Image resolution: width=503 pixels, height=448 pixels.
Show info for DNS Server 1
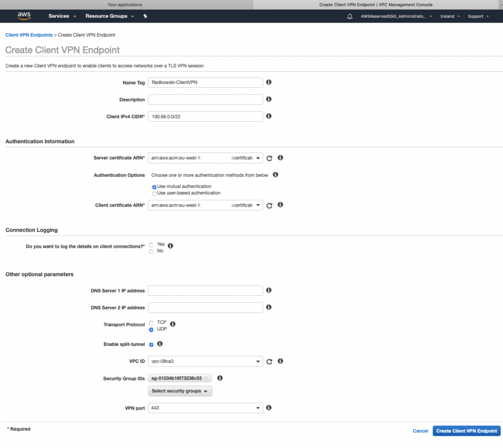[269, 290]
